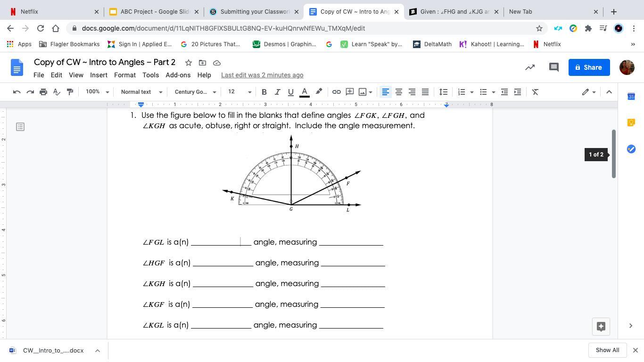Open the 'Last edit was 2 minutes ago' link
This screenshot has height=362, width=644.
coord(262,75)
